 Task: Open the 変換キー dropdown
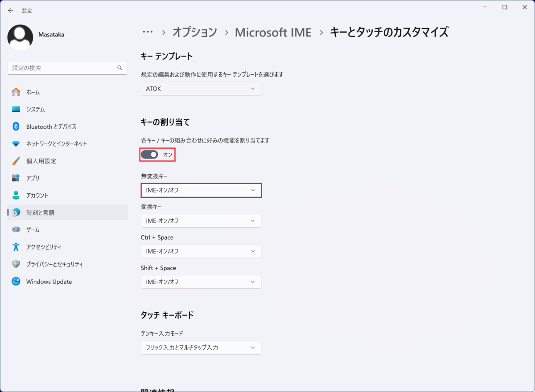(x=201, y=220)
